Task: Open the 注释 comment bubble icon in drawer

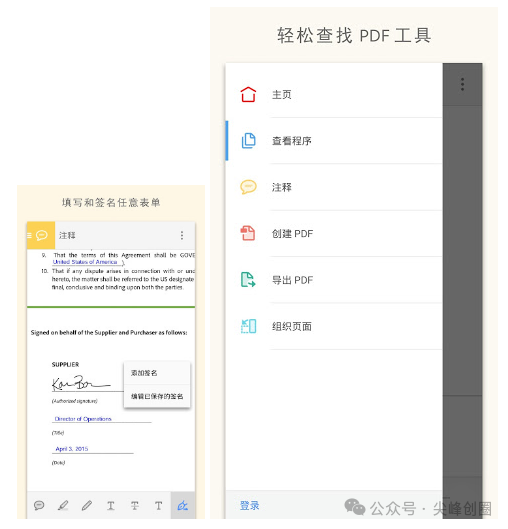Action: pyautogui.click(x=248, y=187)
